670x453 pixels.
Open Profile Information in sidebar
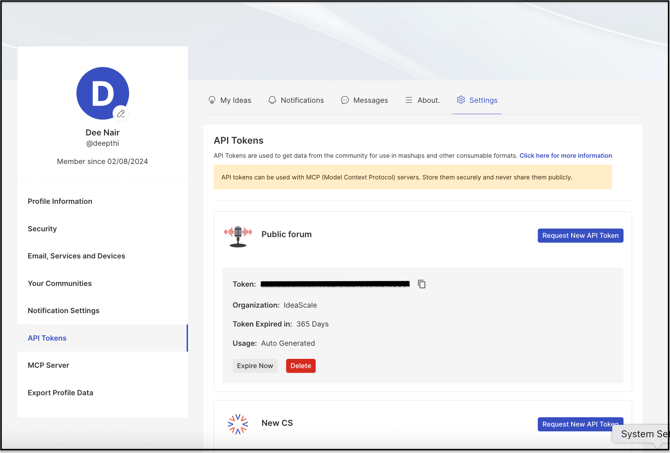(x=60, y=201)
